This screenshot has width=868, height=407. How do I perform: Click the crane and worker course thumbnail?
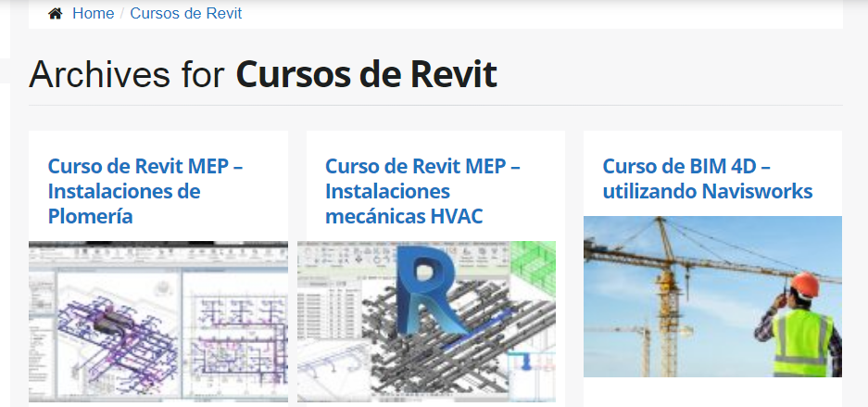[713, 297]
